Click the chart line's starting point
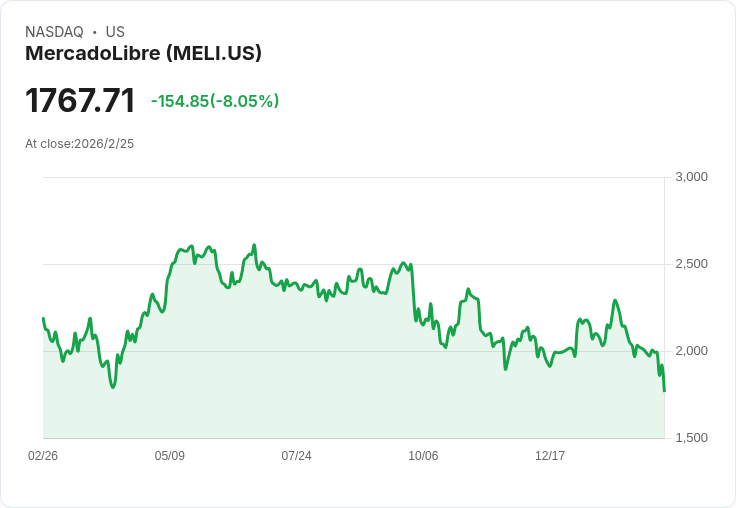 (44, 318)
